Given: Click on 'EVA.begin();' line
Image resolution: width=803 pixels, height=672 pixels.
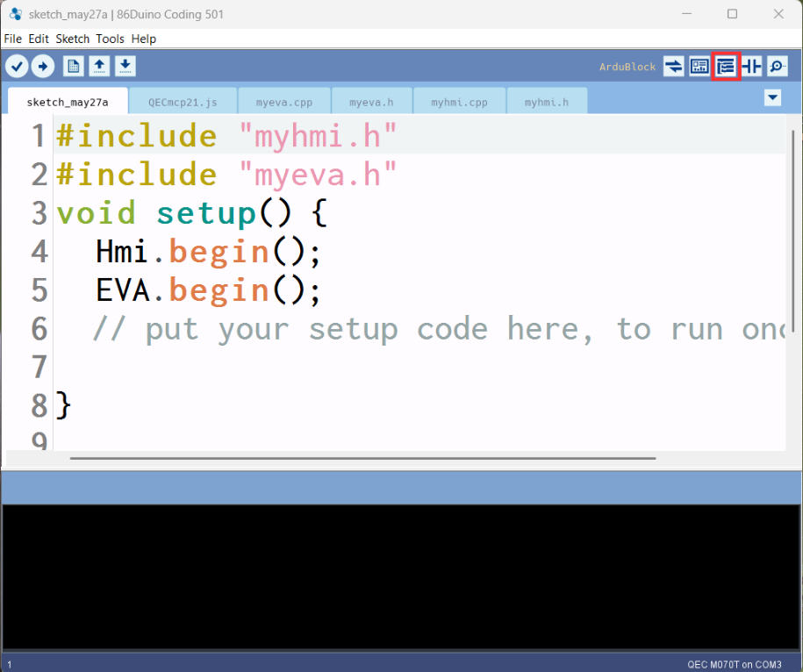Looking at the screenshot, I should pyautogui.click(x=208, y=290).
